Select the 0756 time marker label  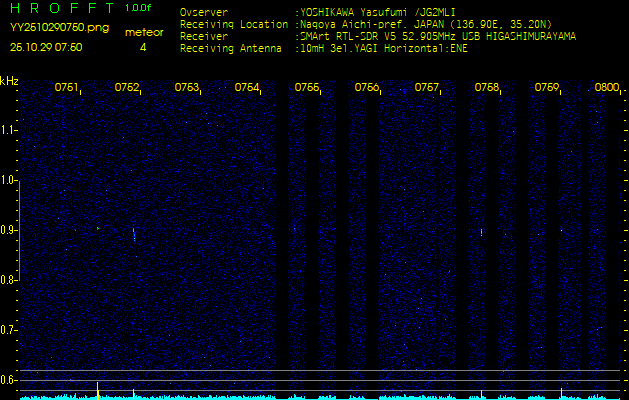[367, 87]
